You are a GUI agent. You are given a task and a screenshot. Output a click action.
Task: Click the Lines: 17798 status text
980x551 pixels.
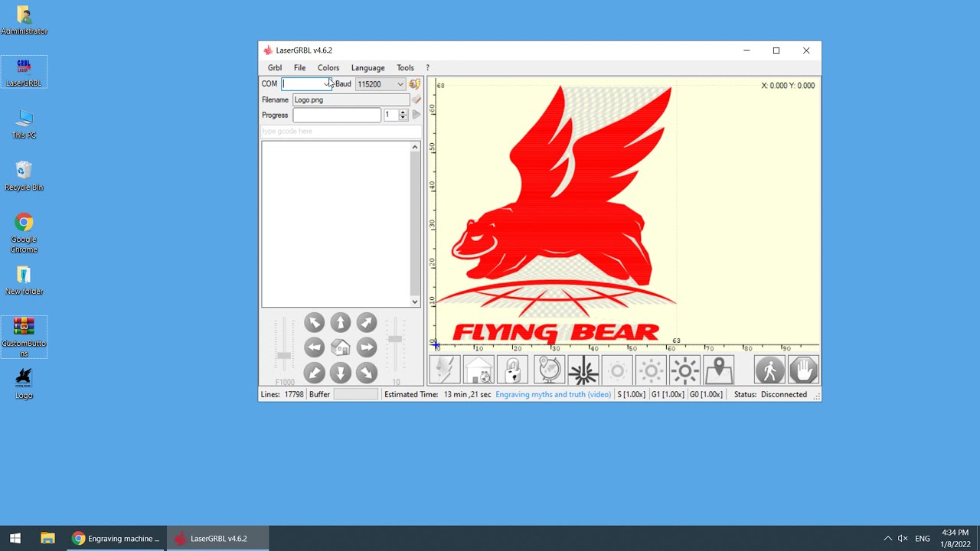282,394
